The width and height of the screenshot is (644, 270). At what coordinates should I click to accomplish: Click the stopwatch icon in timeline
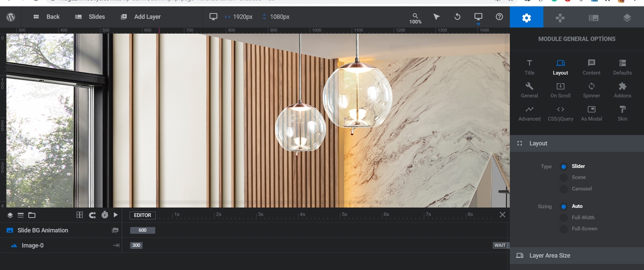105,215
